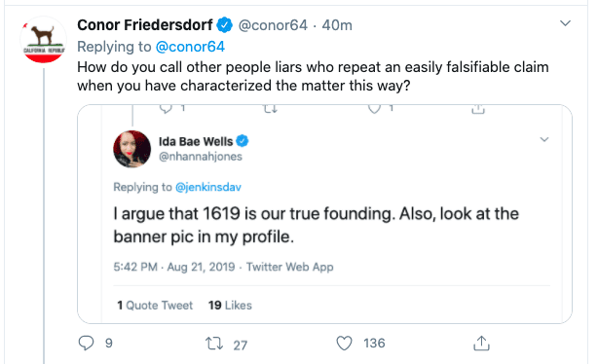
Task: View the 19 Likes list
Action: [230, 306]
